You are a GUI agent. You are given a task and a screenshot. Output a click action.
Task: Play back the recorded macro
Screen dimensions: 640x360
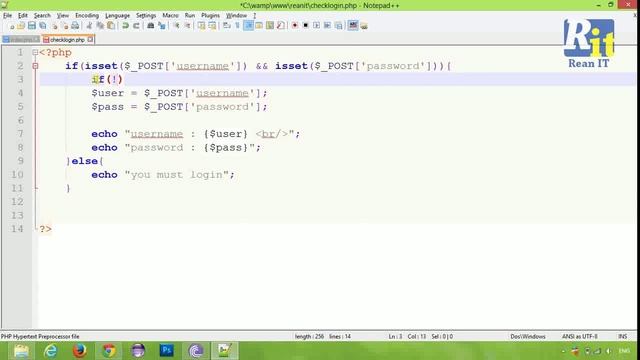coord(316,26)
